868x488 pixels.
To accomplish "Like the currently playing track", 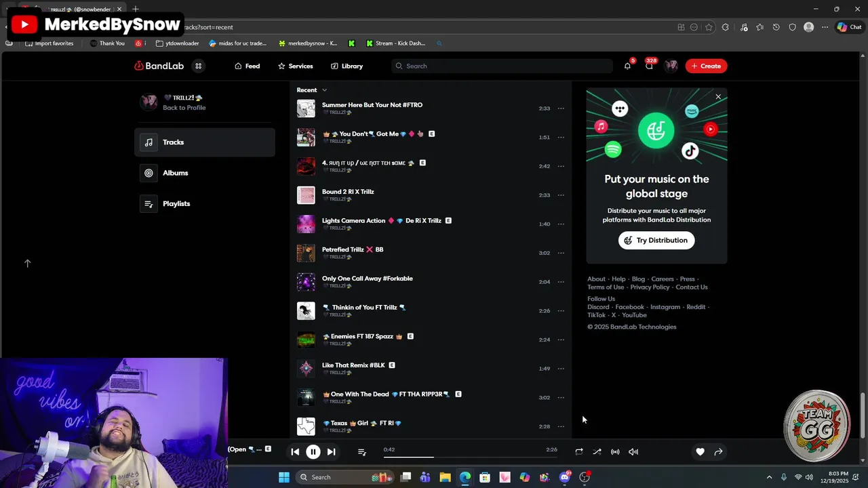I will click(700, 452).
